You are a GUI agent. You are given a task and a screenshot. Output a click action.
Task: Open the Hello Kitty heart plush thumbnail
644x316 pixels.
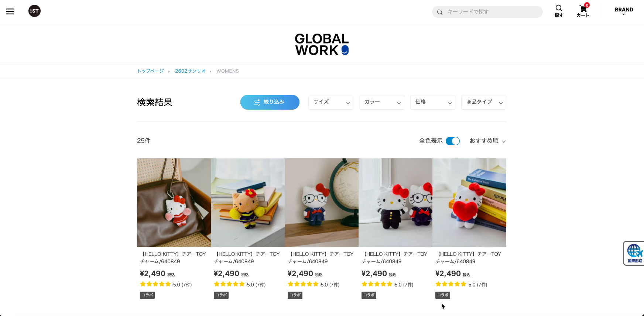[469, 203]
